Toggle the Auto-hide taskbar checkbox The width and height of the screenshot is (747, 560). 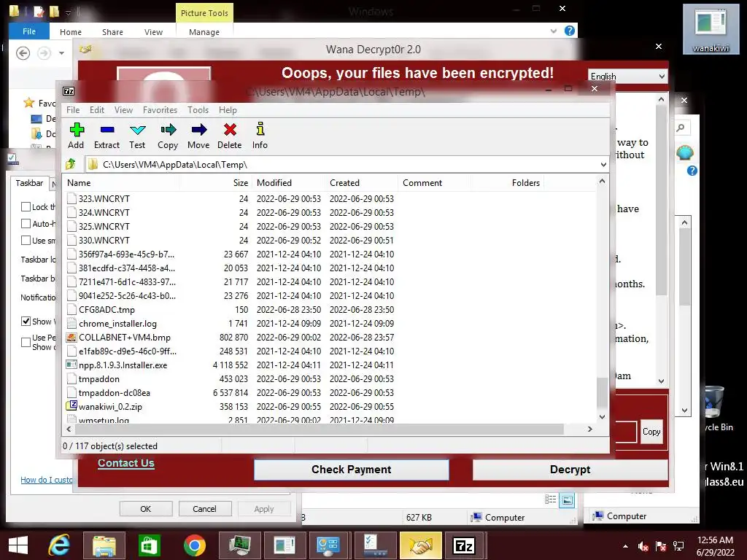(26, 223)
